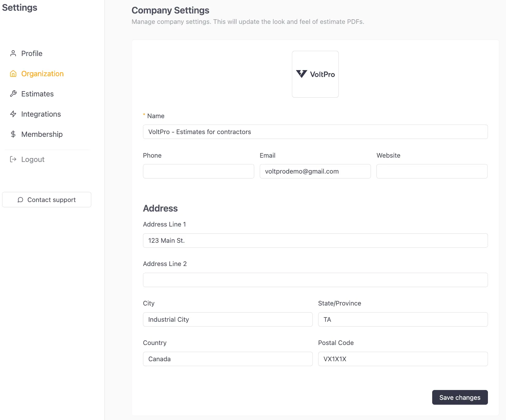Click the Logout arrow icon
Screen dimensions: 506x420
tap(13, 159)
